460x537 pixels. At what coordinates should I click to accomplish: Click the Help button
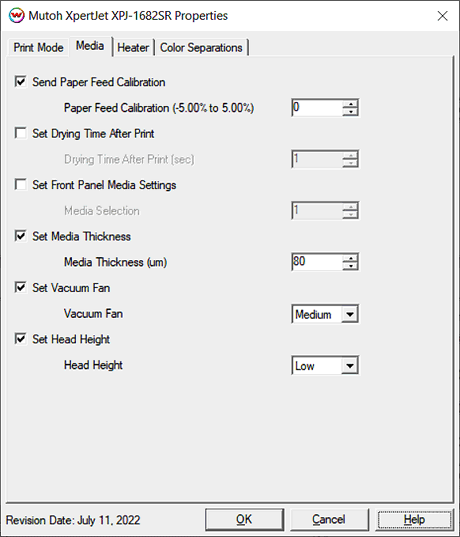414,520
